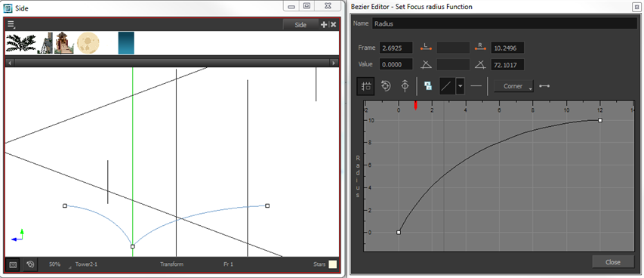Click the stop-motion keyframe icon beside Corner
Viewport: 644px width, 278px height.
coord(544,86)
